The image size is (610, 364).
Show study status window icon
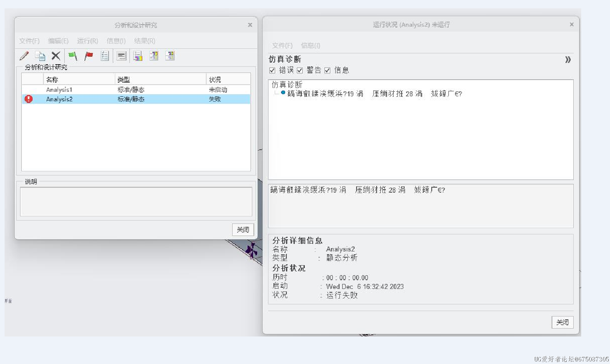(x=121, y=56)
